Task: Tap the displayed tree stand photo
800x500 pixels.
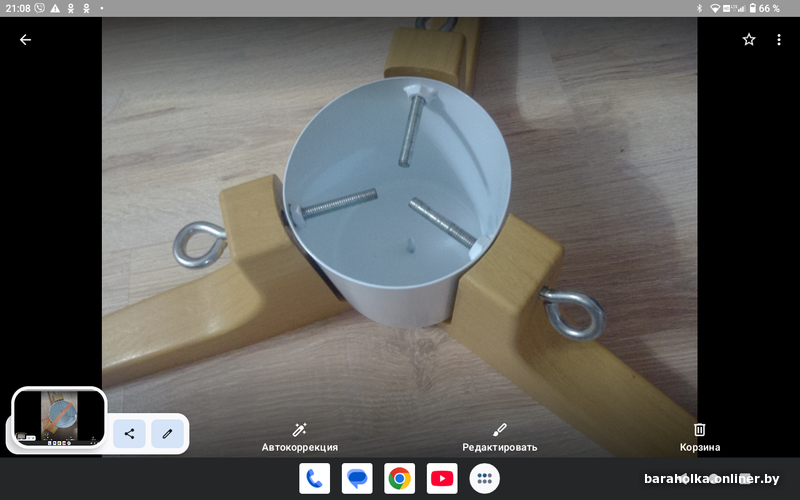Action: click(x=399, y=237)
